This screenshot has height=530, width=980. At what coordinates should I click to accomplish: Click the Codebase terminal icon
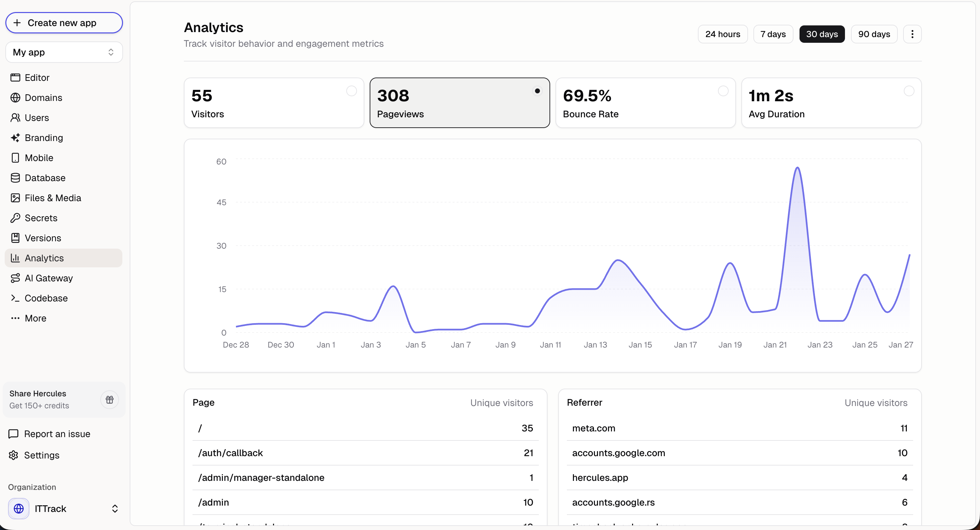coord(15,298)
